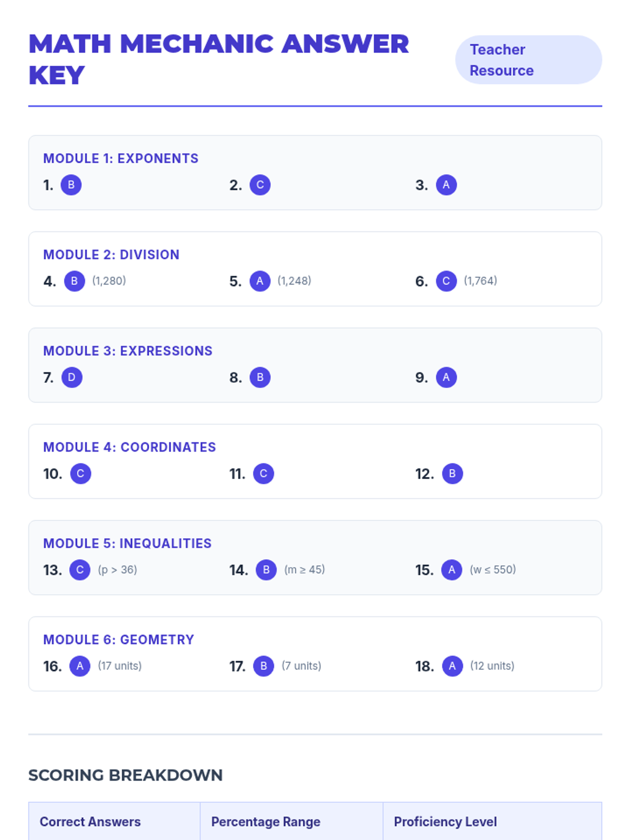Click the answer A badge for question 3
630x840 pixels.
[446, 185]
